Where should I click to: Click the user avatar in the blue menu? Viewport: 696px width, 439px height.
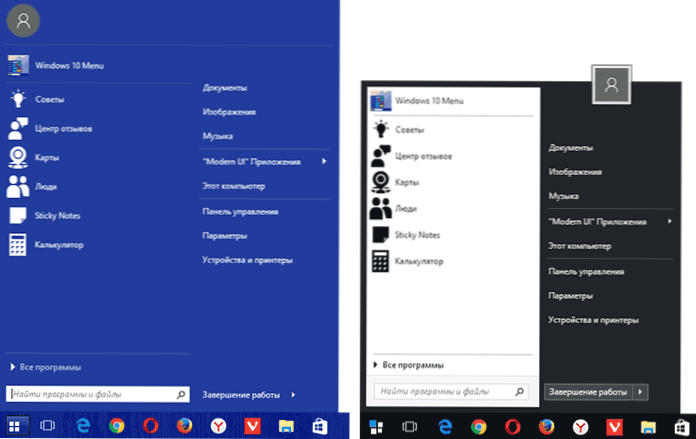(x=23, y=20)
